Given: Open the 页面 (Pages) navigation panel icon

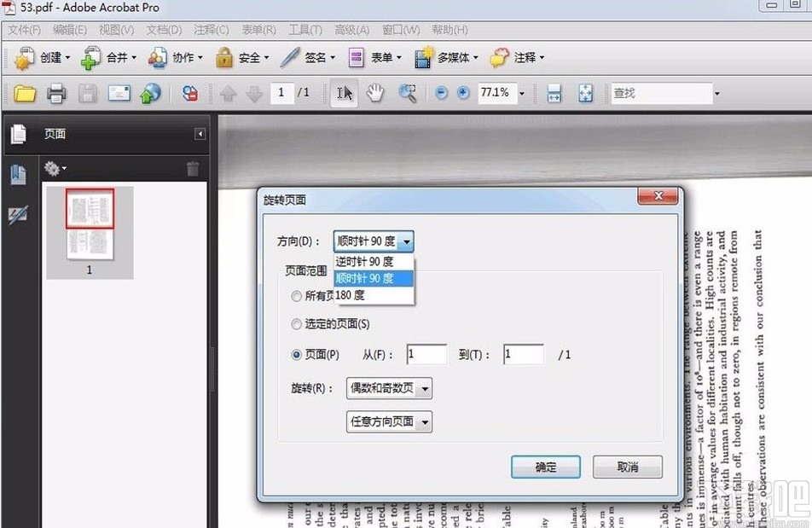Looking at the screenshot, I should pyautogui.click(x=18, y=134).
